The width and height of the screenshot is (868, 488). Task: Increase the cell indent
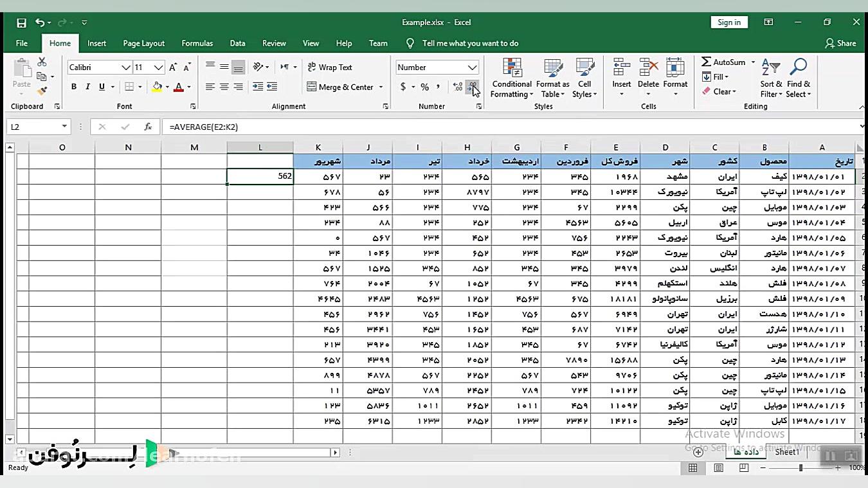(x=272, y=87)
